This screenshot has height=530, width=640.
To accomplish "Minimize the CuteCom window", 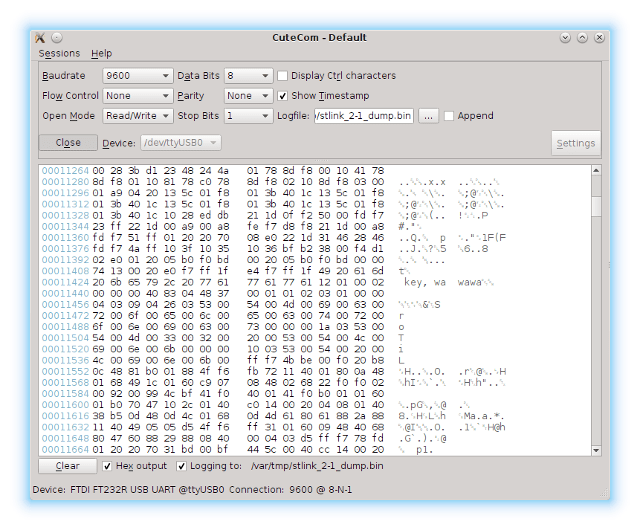I will 565,38.
